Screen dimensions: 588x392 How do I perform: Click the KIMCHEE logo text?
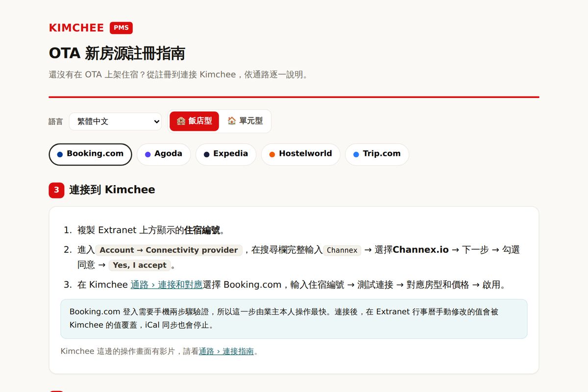76,28
